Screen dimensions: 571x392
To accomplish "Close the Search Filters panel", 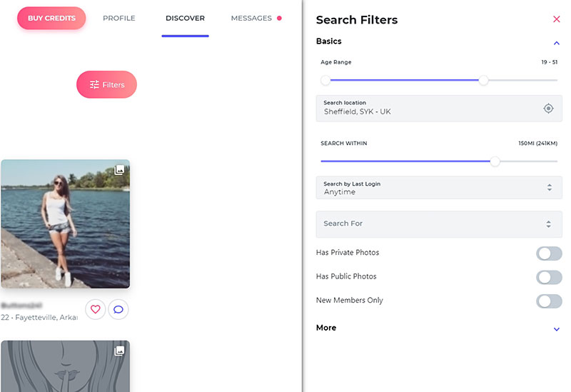I will click(557, 20).
